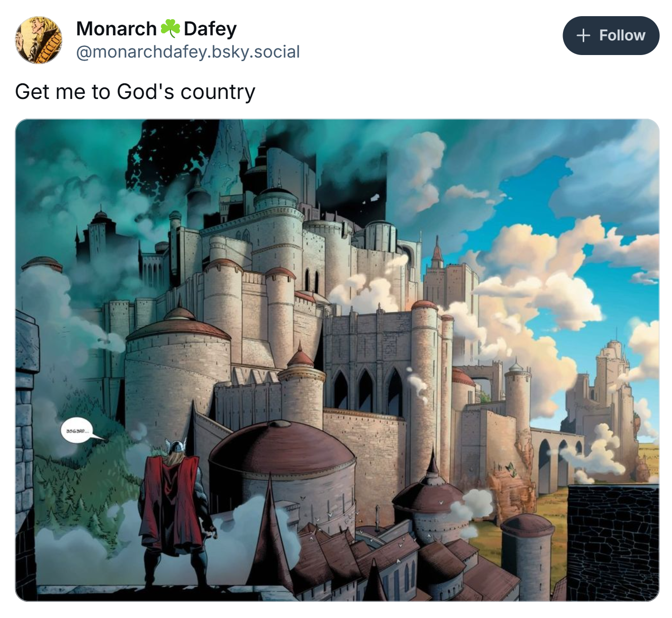Click the shamrock emoji in the display name

[x=170, y=29]
